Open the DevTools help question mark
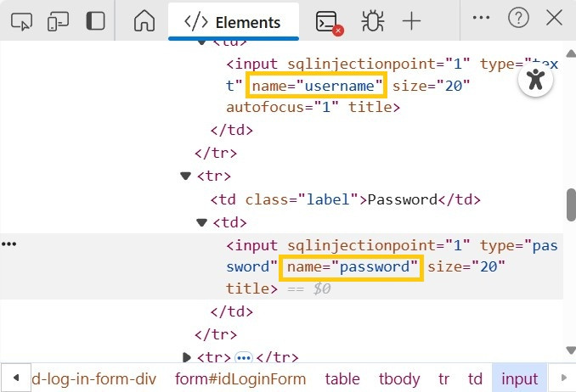 [x=518, y=18]
